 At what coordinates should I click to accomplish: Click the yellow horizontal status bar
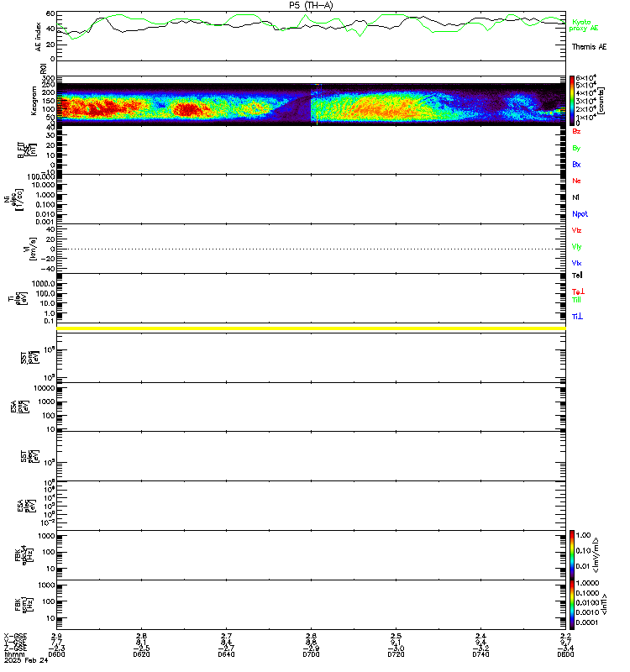[311, 328]
